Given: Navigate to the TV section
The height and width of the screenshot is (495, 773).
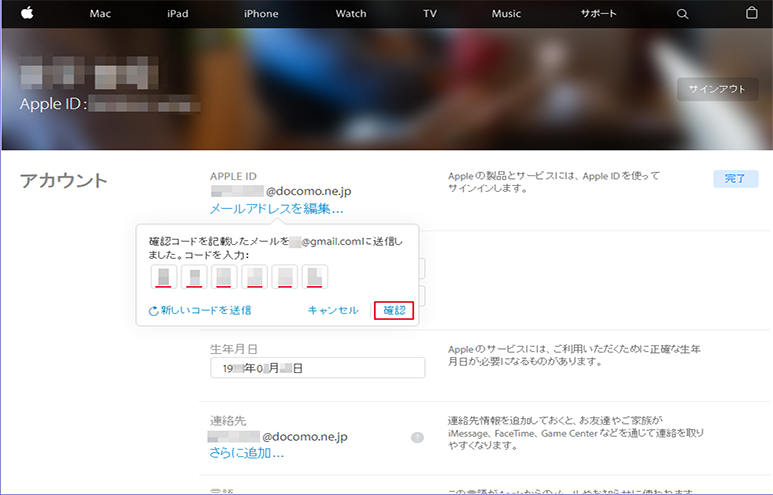Looking at the screenshot, I should (x=430, y=14).
